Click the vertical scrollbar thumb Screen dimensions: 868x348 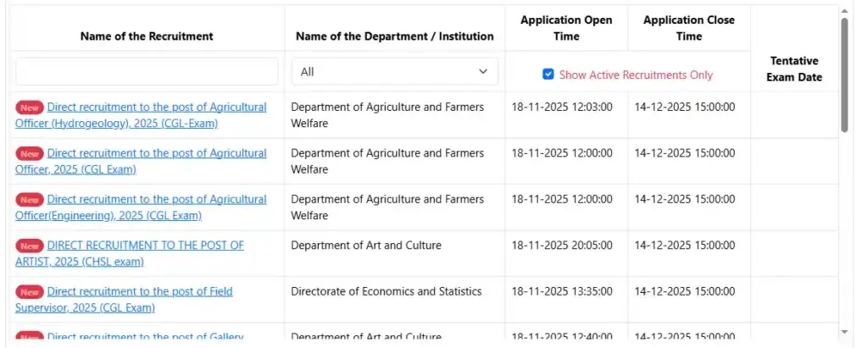coord(843,76)
